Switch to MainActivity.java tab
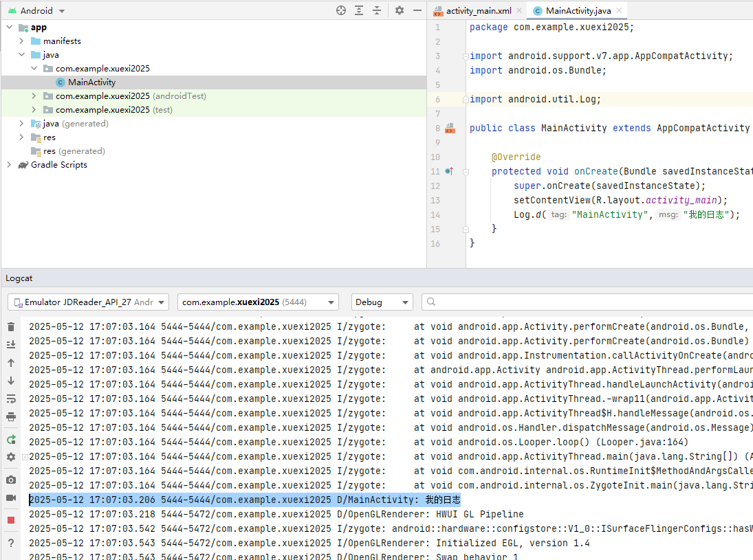This screenshot has width=753, height=560. click(578, 10)
